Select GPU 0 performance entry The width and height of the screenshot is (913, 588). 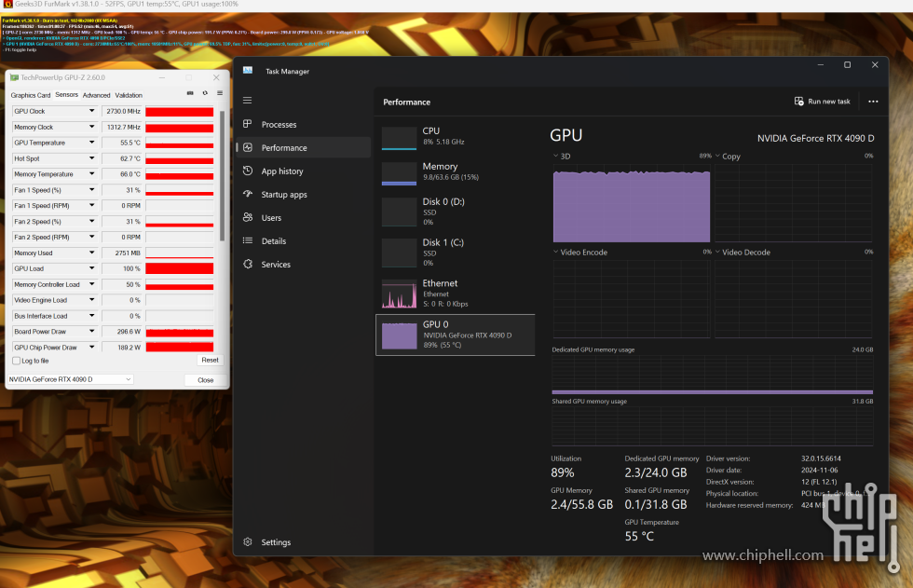(x=456, y=335)
